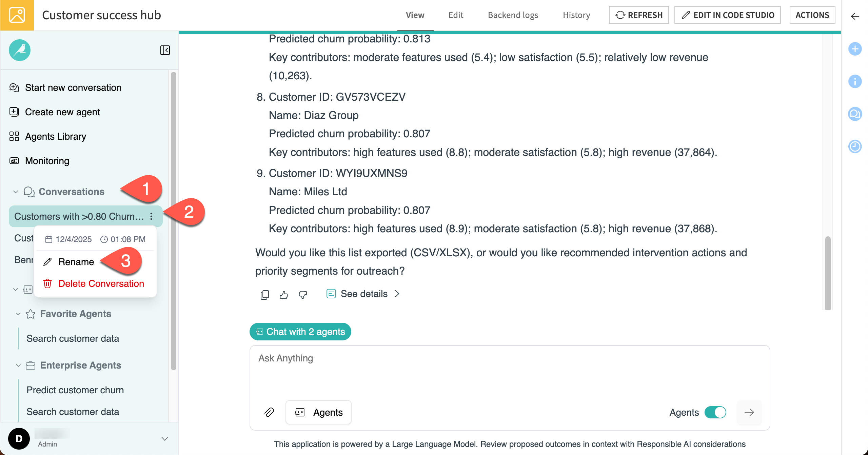Disable the Agents toggle switch
The image size is (868, 455).
715,412
